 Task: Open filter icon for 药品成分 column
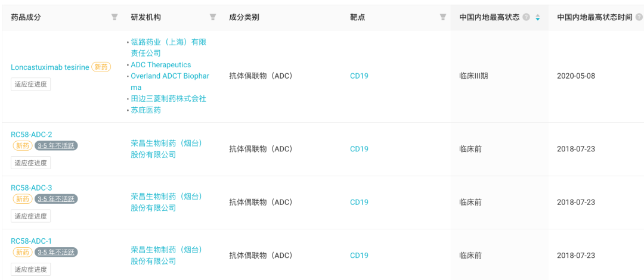pos(114,17)
